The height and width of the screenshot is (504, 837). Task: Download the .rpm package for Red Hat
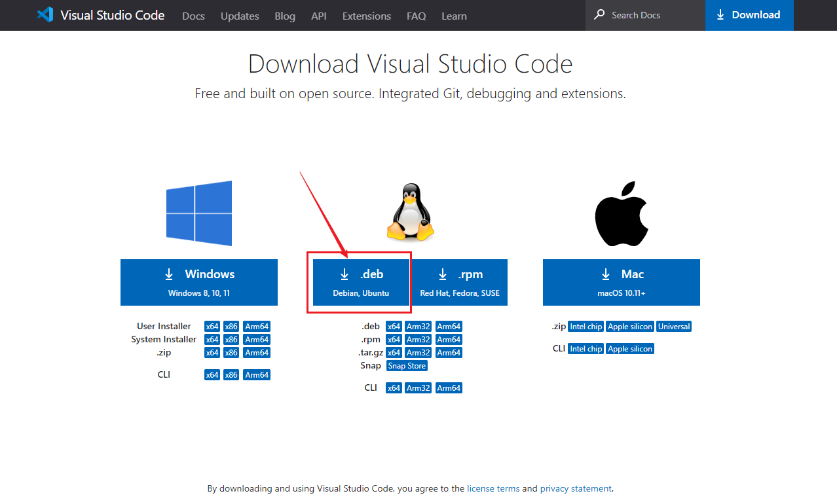[459, 282]
